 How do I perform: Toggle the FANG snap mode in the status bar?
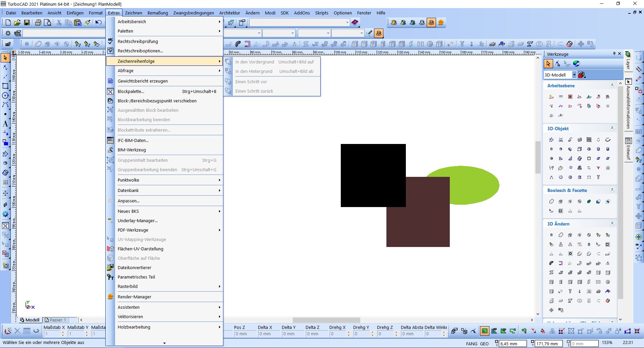coord(472,344)
